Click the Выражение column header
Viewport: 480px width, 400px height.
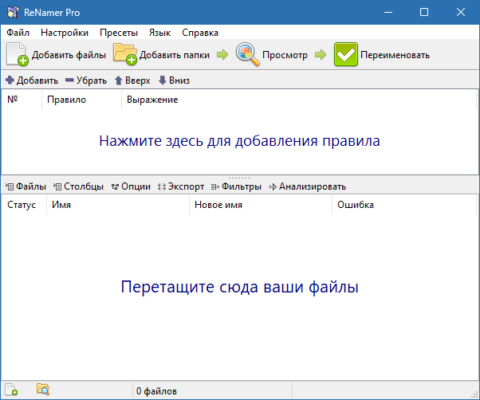click(299, 99)
